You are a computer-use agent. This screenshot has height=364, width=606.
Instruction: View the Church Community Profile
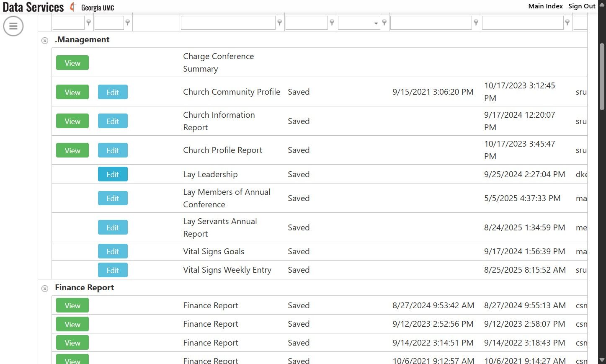tap(72, 92)
